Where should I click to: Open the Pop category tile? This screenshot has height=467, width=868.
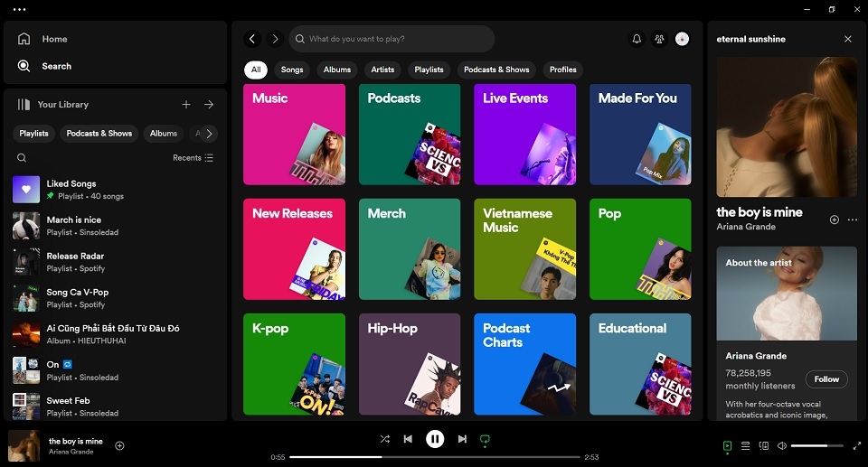tap(640, 249)
